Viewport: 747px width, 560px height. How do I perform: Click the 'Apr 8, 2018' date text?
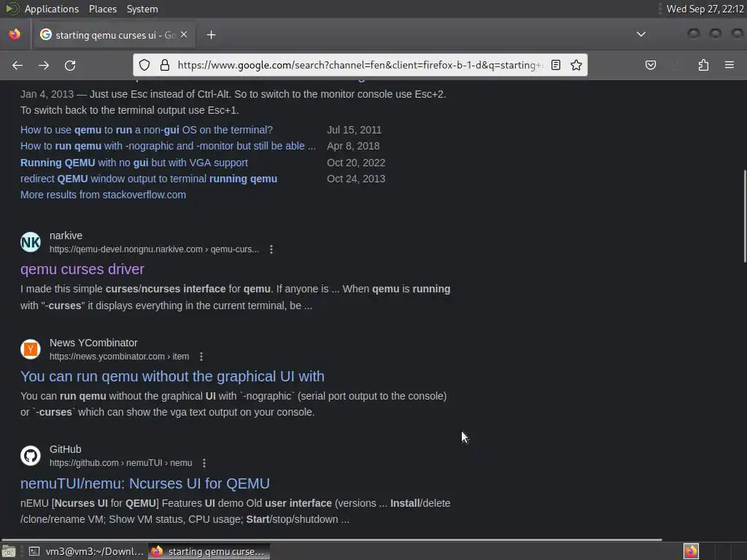click(x=353, y=146)
